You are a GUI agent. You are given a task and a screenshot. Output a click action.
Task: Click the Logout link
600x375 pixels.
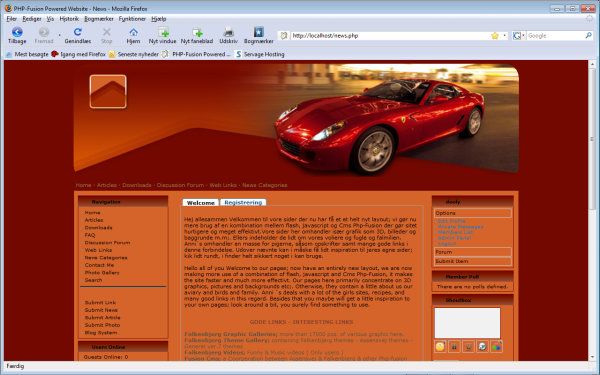pyautogui.click(x=447, y=244)
